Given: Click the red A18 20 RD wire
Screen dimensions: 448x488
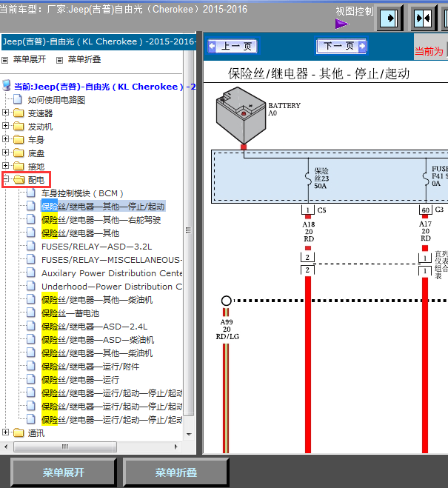Looking at the screenshot, I should pyautogui.click(x=308, y=364).
